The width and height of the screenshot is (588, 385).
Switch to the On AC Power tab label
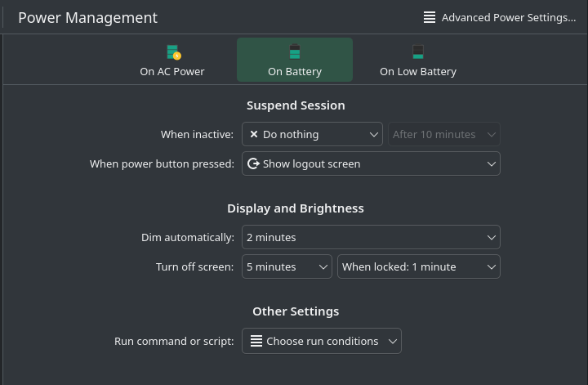172,71
